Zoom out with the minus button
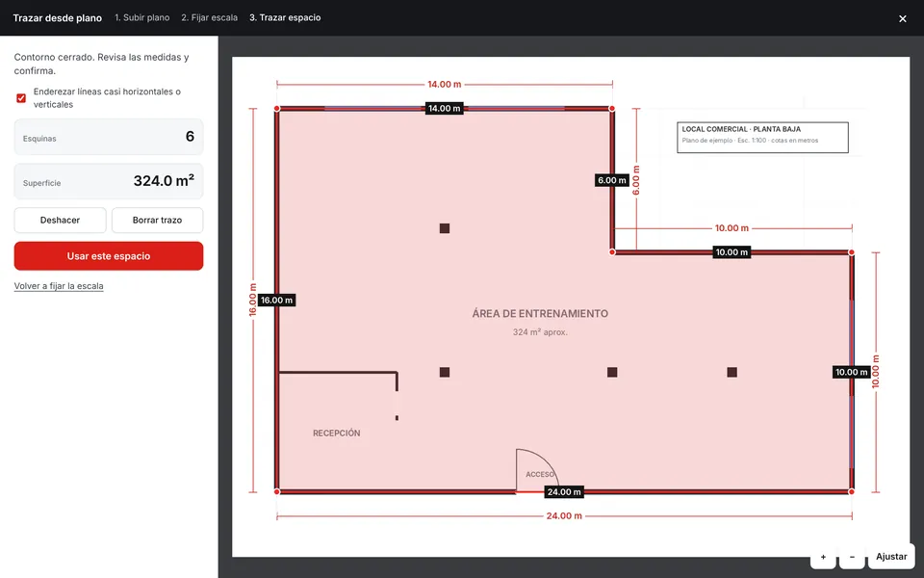Viewport: 924px width, 578px height. click(852, 556)
